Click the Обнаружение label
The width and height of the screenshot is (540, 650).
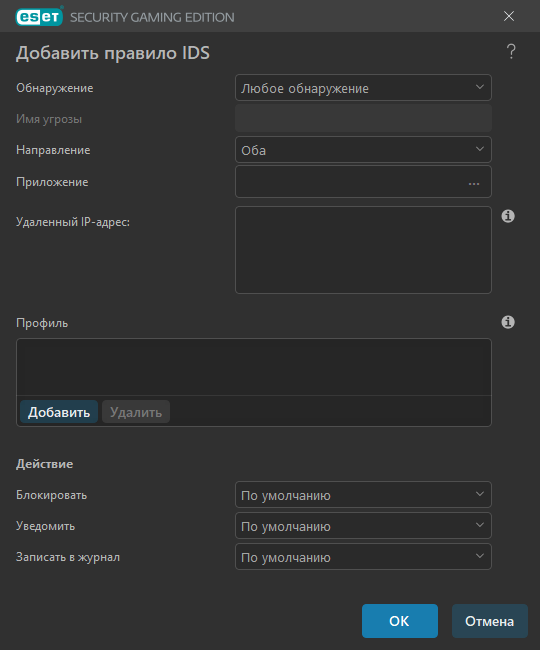point(55,88)
